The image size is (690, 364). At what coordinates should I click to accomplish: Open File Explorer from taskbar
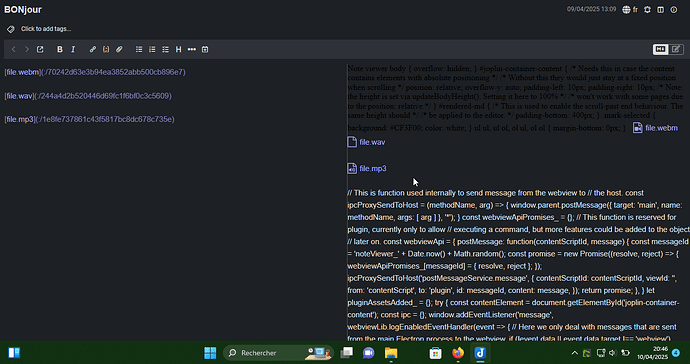pos(391,353)
